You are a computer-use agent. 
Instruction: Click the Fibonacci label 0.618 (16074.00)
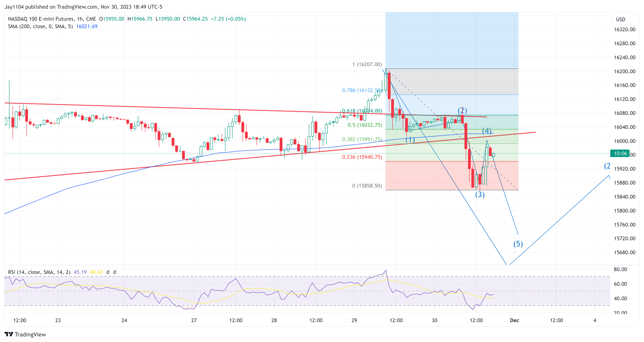[362, 111]
